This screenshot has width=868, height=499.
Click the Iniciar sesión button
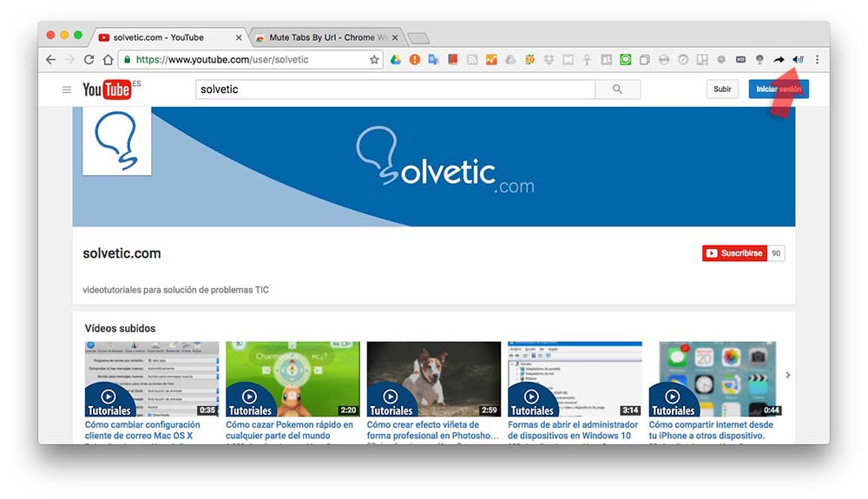click(x=779, y=89)
